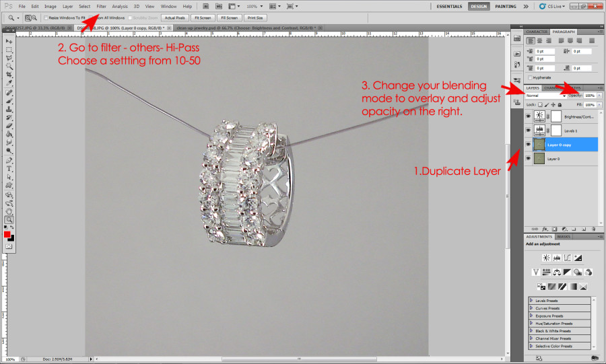Toggle Quick Mask mode icon
606x364 pixels.
coord(9,246)
